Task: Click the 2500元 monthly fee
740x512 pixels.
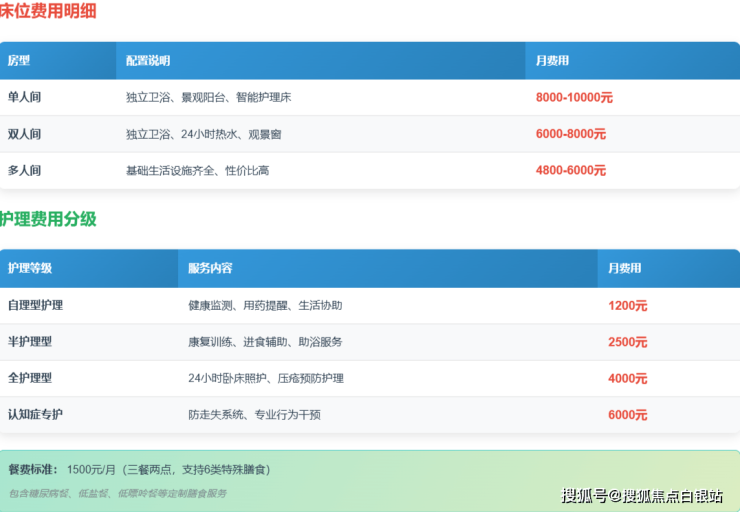Action: pos(627,342)
